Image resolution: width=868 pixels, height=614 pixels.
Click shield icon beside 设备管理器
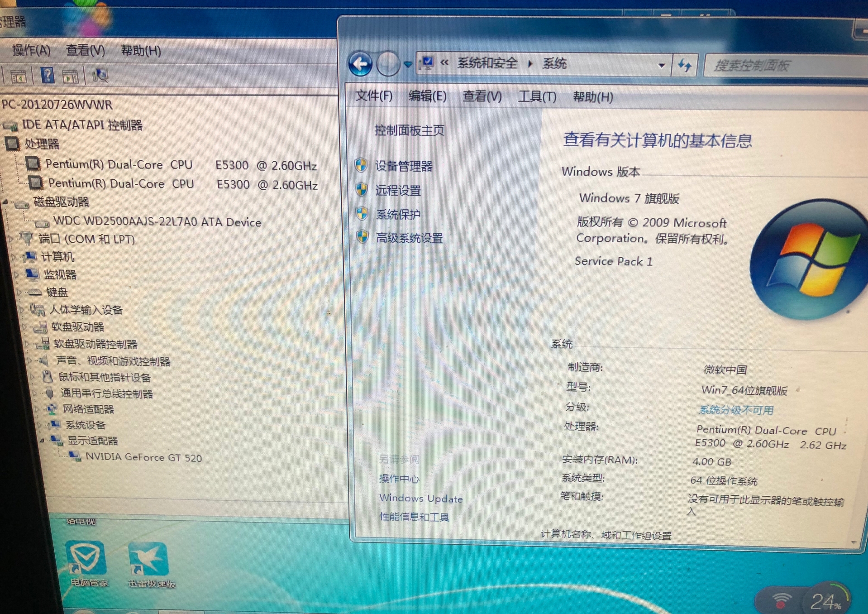tap(361, 166)
